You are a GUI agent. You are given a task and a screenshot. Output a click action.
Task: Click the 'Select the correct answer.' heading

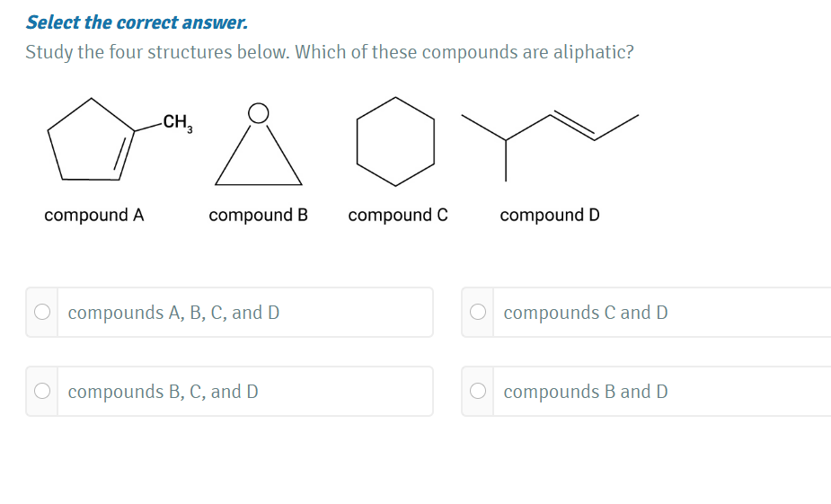point(137,22)
